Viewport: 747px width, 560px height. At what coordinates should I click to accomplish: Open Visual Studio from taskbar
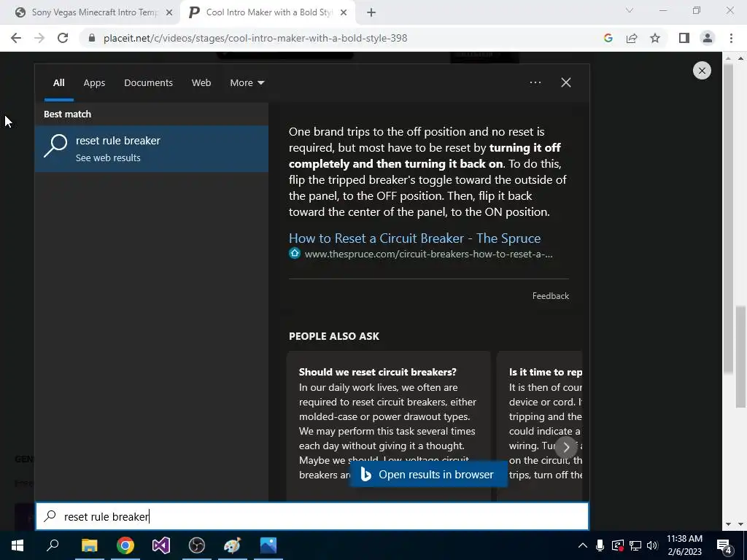click(x=161, y=545)
